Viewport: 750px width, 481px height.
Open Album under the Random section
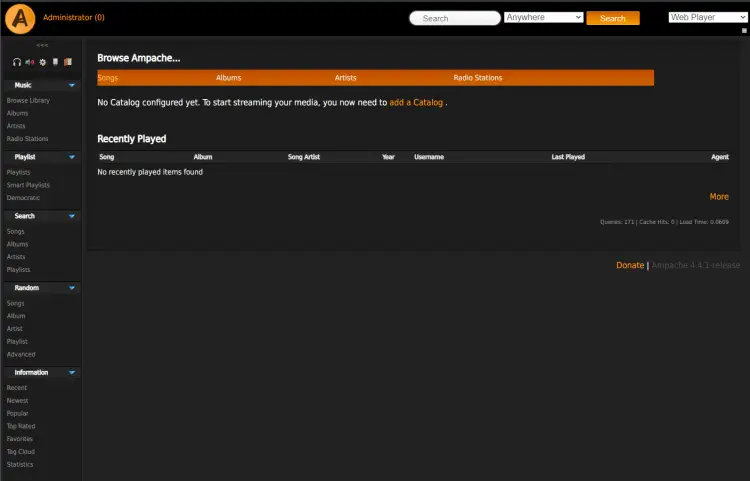click(16, 316)
